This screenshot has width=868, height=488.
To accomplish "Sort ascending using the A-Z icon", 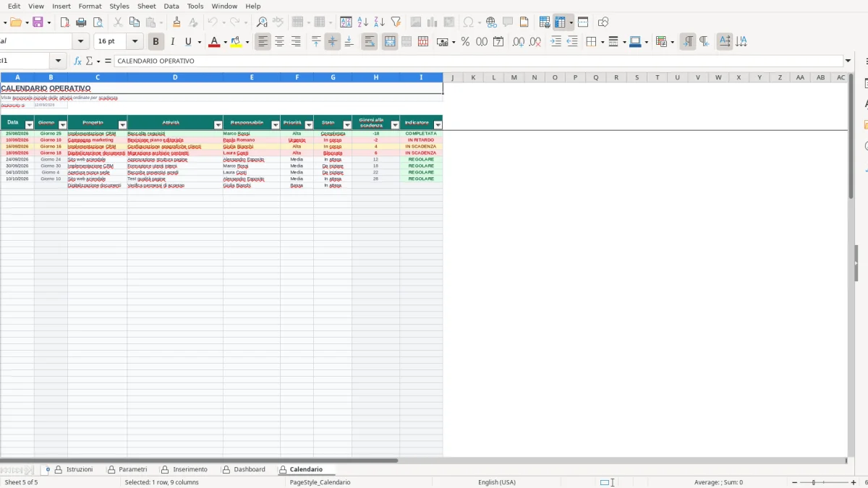I will coord(363,22).
